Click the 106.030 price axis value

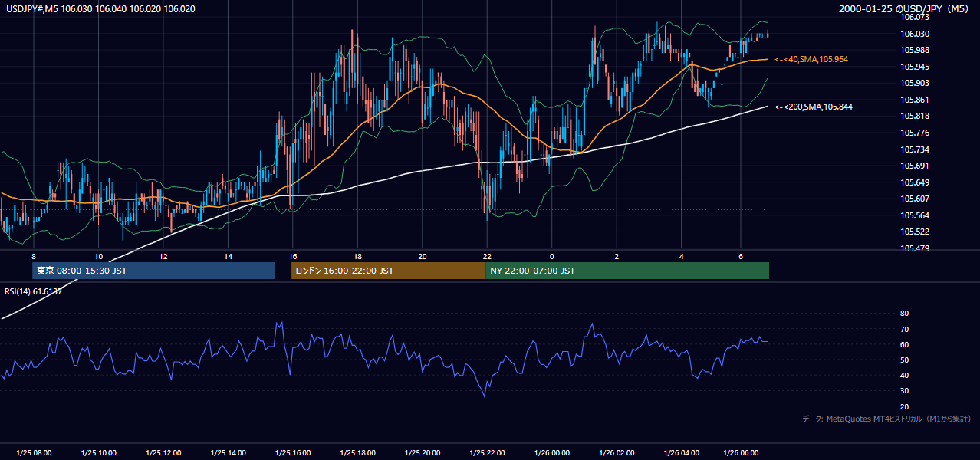(915, 34)
